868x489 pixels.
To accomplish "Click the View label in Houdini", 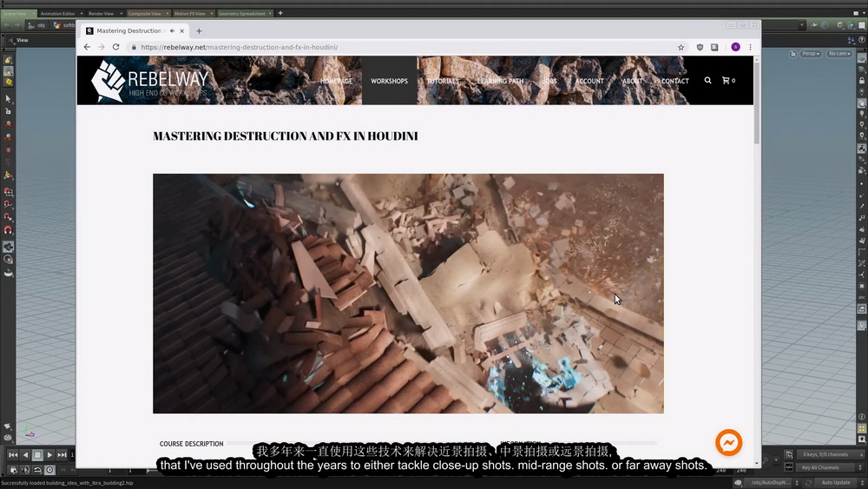I will pos(23,40).
